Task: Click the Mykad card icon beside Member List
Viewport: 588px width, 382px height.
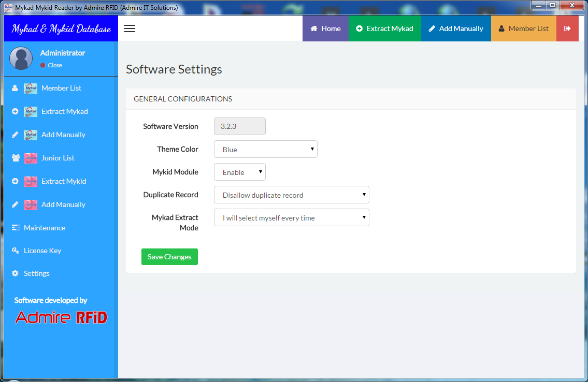Action: [31, 88]
